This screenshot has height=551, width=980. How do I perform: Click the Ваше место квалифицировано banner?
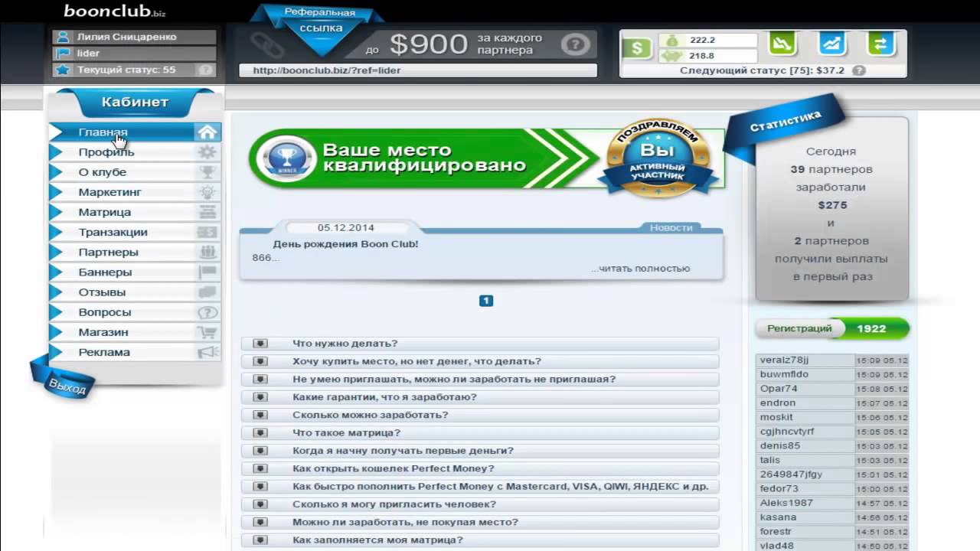[486, 158]
